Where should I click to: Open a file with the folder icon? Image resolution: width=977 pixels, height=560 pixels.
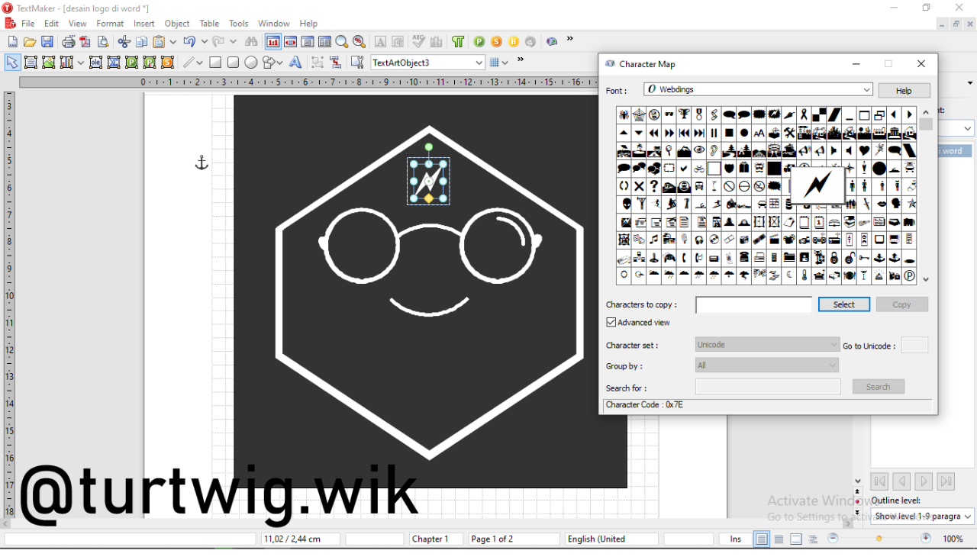click(30, 42)
